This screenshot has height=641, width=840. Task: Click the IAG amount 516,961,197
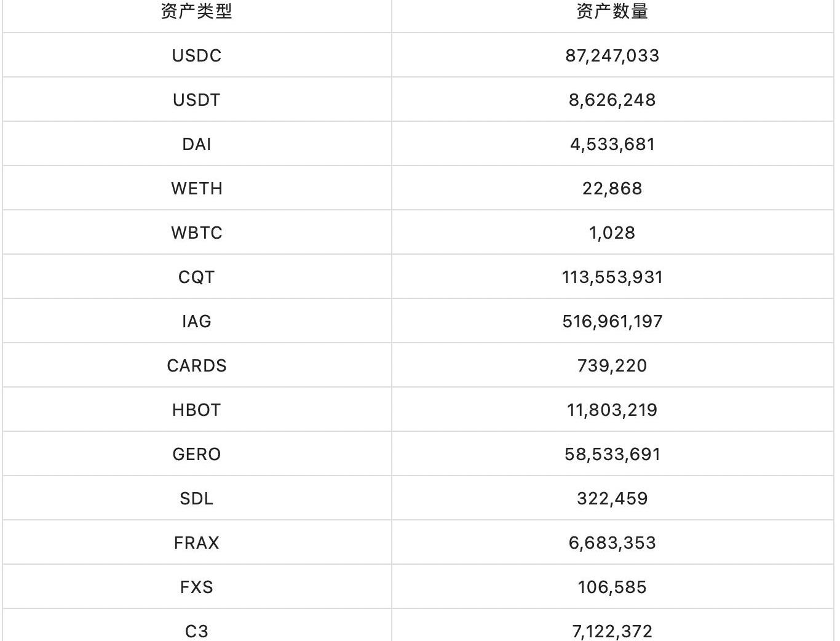[612, 321]
